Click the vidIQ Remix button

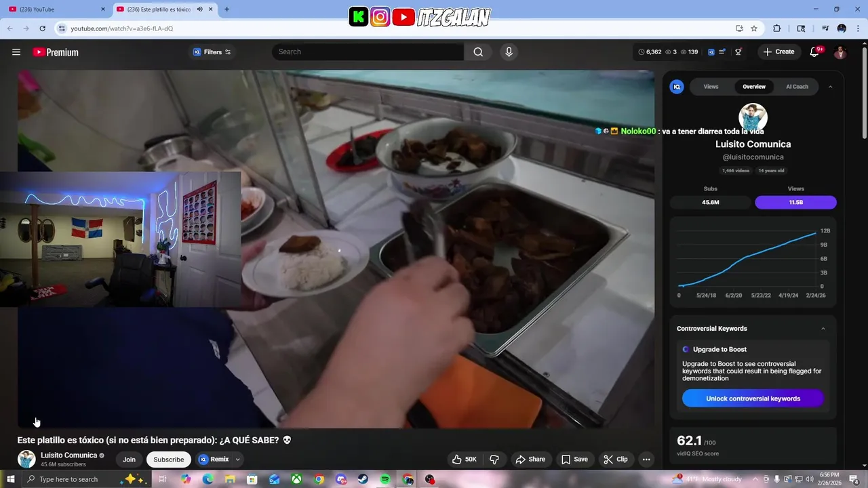click(214, 460)
